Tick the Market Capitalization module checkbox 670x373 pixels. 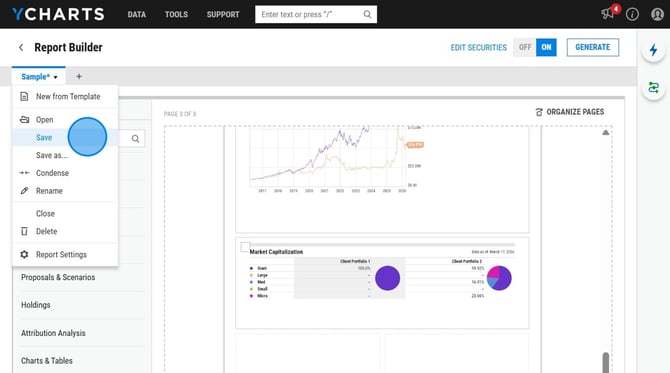coord(245,247)
